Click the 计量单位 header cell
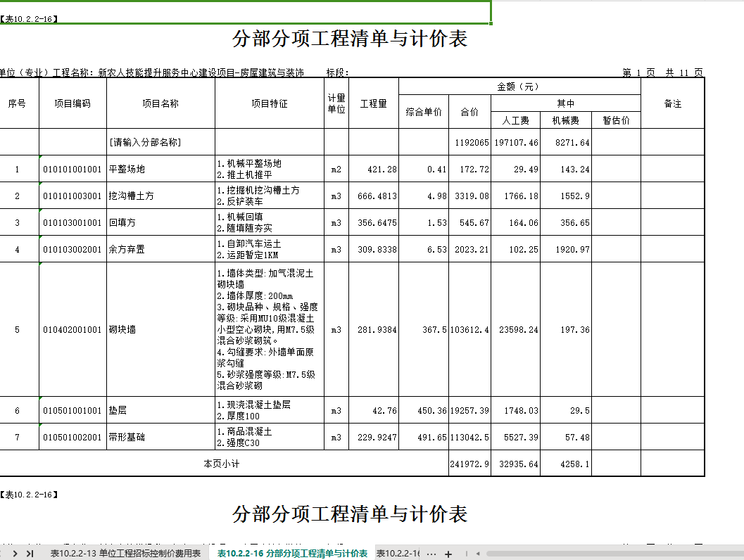Viewport: 744px width, 560px height. click(336, 103)
